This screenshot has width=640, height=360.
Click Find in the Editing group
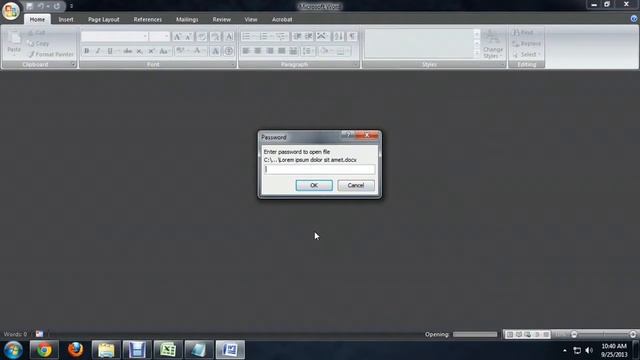tap(523, 32)
